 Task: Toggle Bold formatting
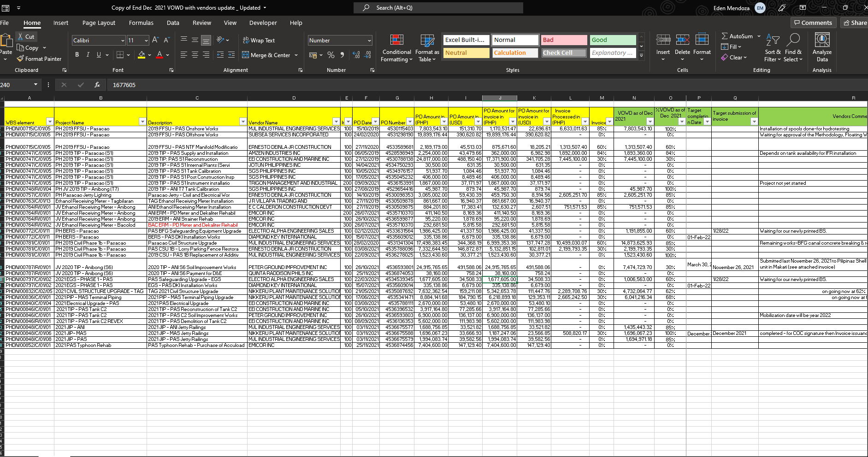(77, 55)
